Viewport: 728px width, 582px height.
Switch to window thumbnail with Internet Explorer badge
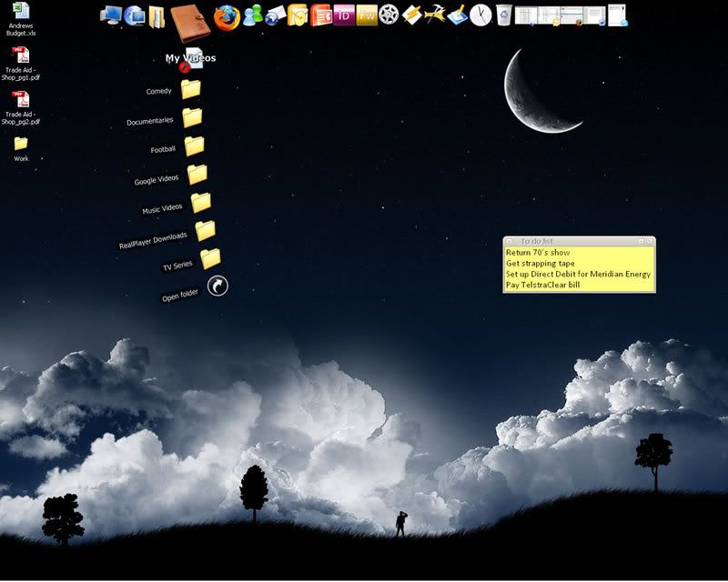coord(618,15)
